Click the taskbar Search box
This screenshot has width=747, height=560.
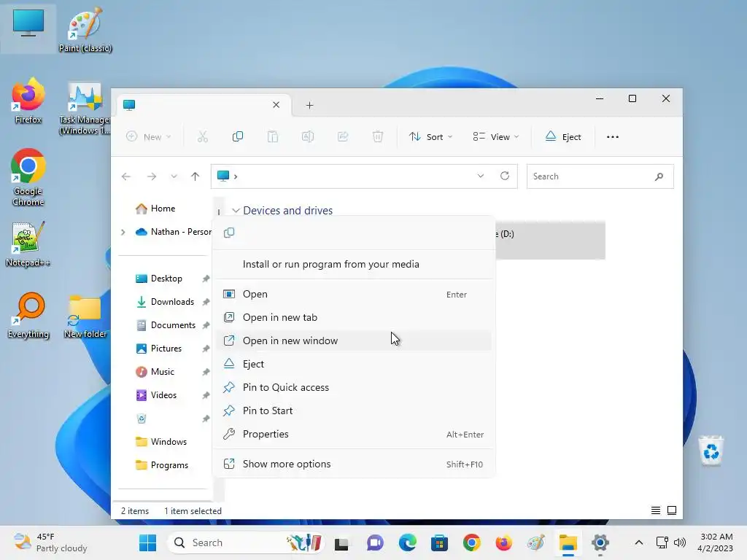[x=245, y=542]
